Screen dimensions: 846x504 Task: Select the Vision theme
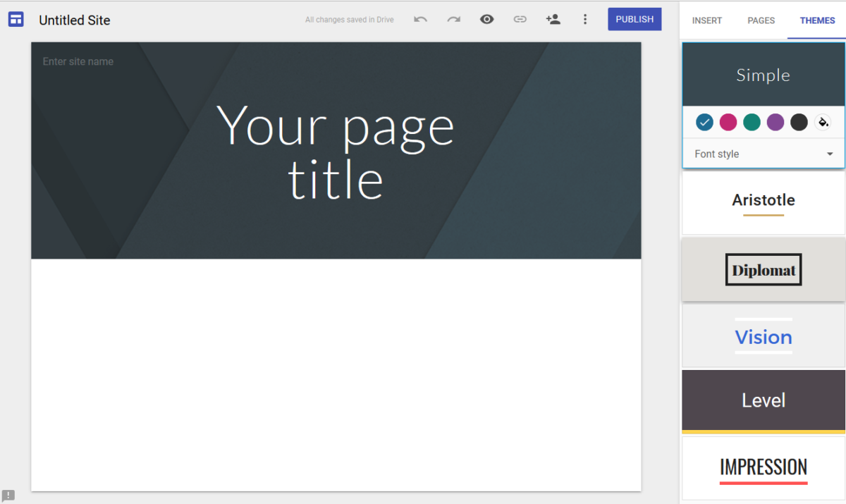point(764,336)
